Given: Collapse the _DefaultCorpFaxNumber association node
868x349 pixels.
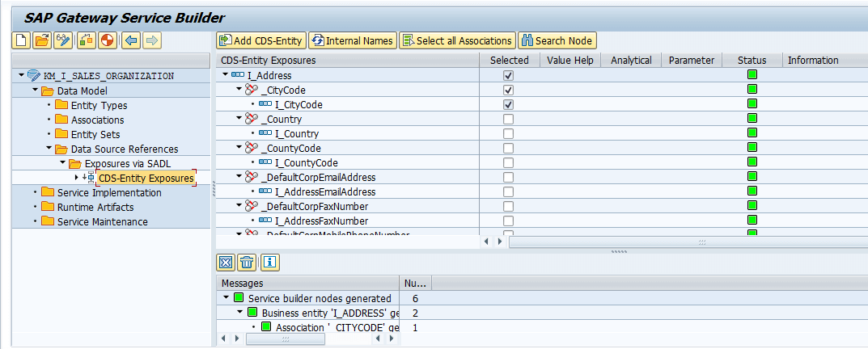Looking at the screenshot, I should click(239, 206).
